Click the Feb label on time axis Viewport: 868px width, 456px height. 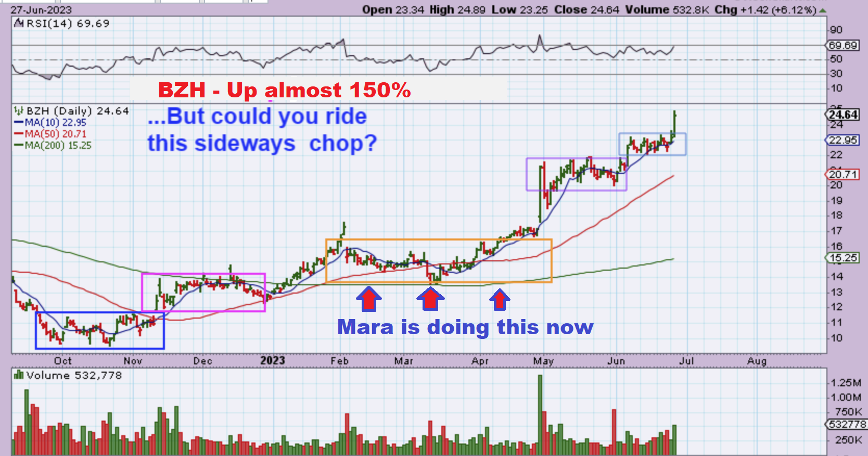[x=339, y=361]
